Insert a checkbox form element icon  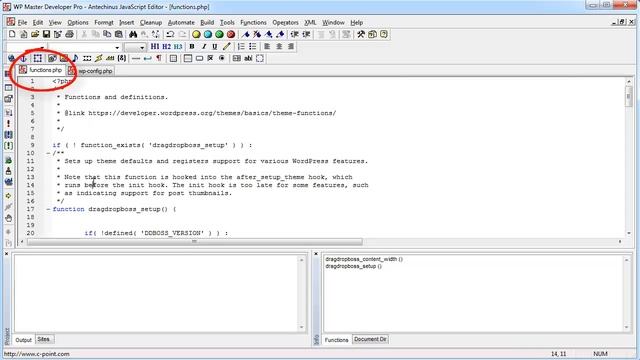(210, 58)
